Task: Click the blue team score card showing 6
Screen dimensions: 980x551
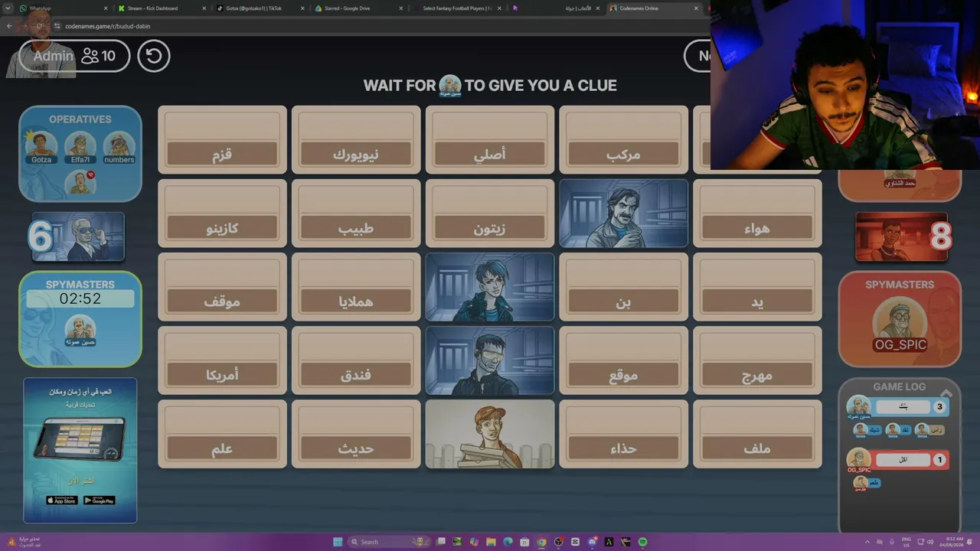Action: pyautogui.click(x=77, y=237)
